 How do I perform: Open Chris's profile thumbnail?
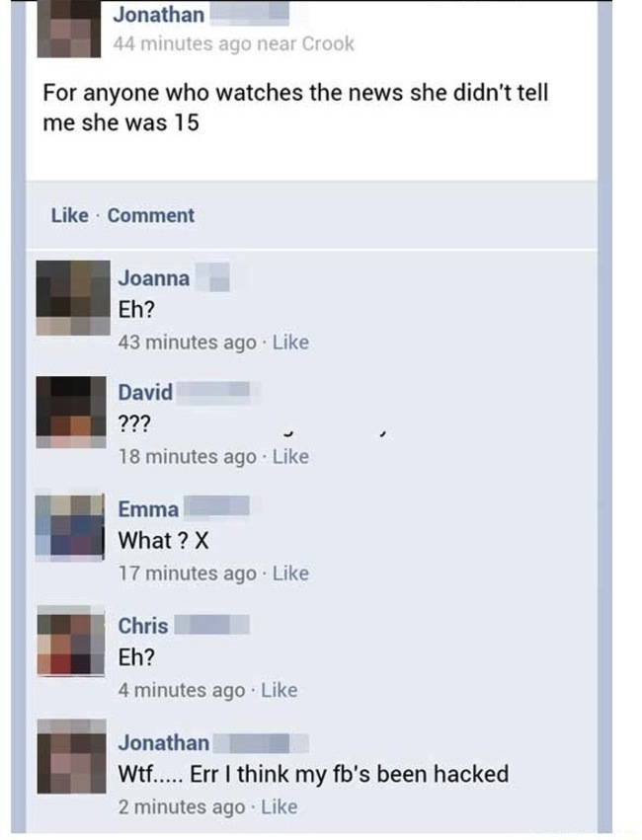pyautogui.click(x=71, y=642)
